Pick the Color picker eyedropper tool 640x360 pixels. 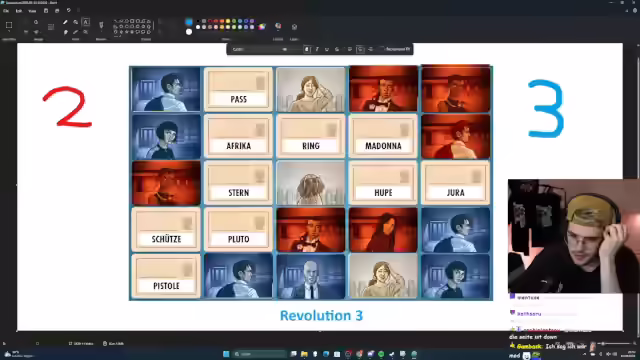(x=76, y=32)
